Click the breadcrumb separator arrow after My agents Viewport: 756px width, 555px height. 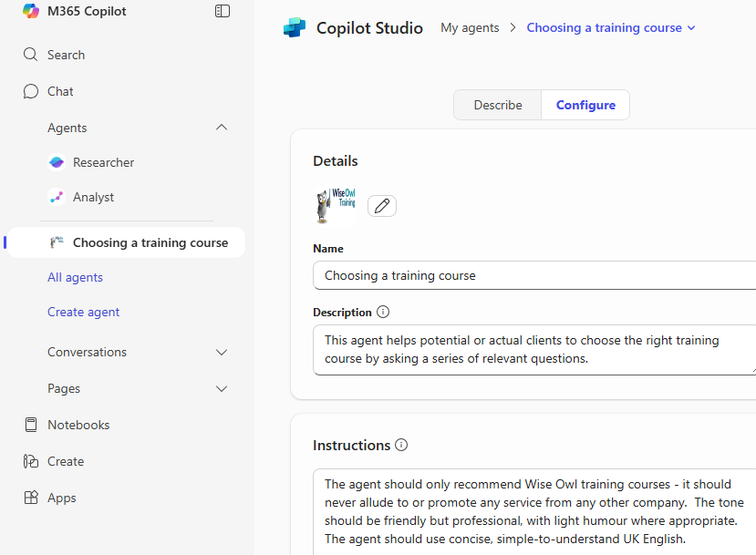(513, 28)
